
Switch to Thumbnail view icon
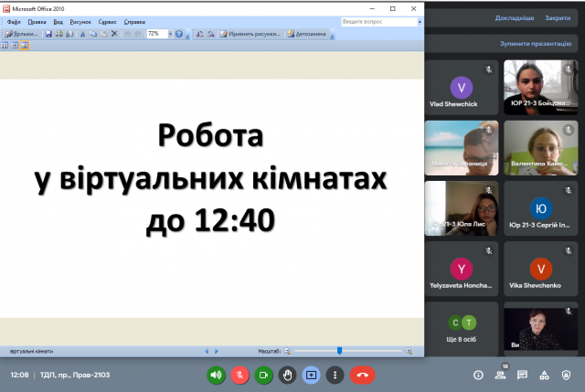(x=5, y=46)
